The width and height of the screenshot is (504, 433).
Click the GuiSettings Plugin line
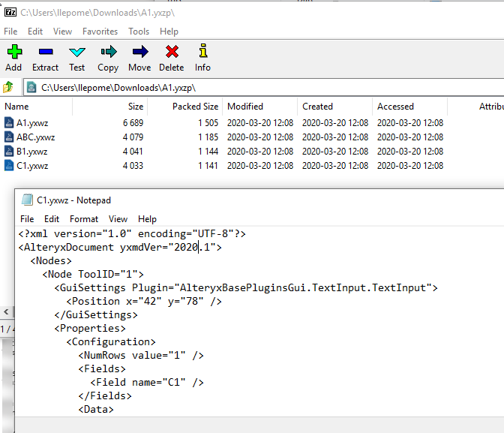[246, 287]
